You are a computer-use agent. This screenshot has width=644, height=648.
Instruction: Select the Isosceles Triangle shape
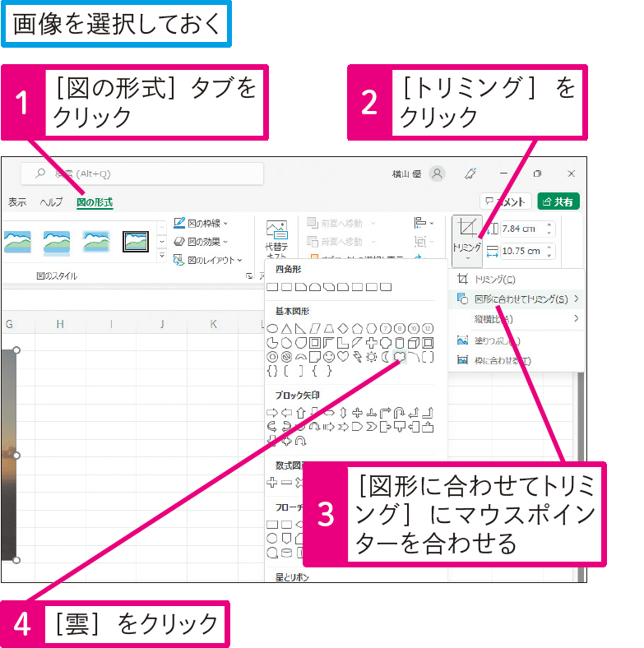[286, 329]
